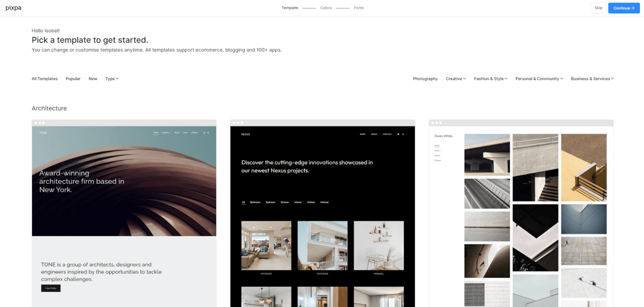Jump to the Colors step in the progress bar
The height and width of the screenshot is (307, 644).
(326, 8)
